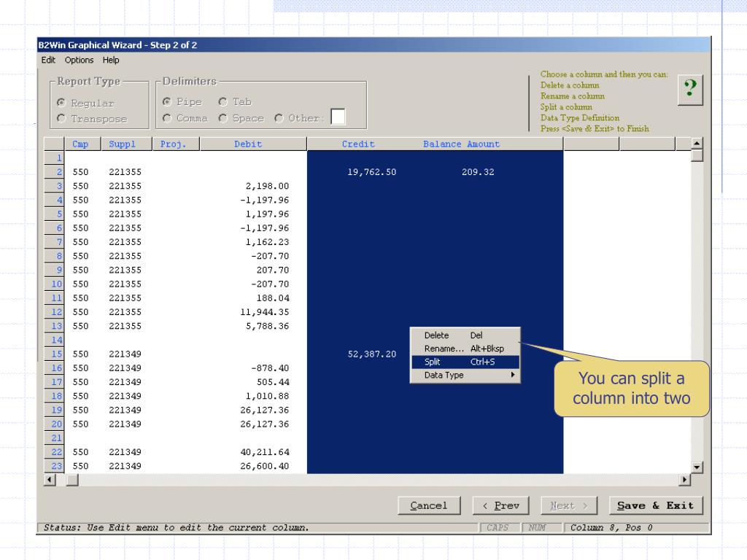The width and height of the screenshot is (747, 560).
Task: Expand the Data Type submenu arrow
Action: pyautogui.click(x=513, y=375)
